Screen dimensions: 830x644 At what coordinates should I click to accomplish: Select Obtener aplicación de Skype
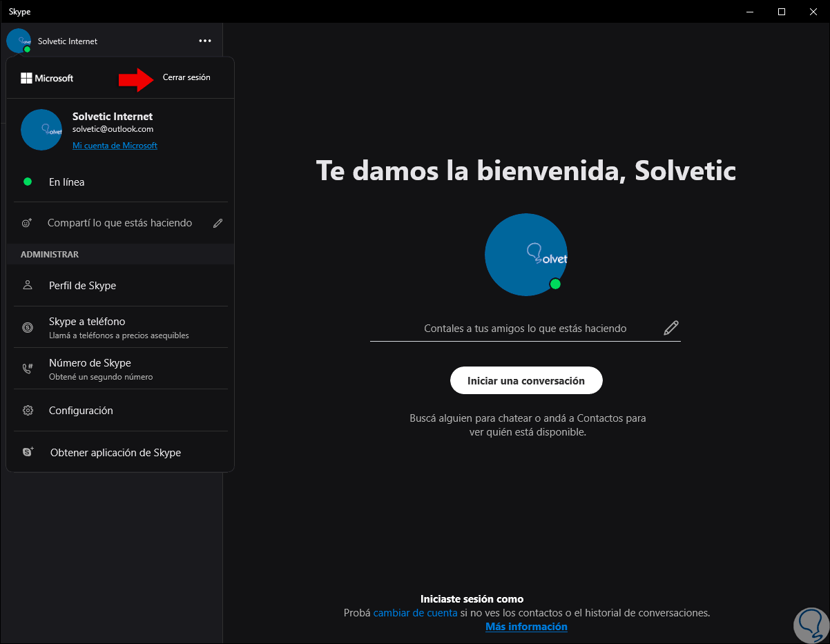click(x=120, y=452)
